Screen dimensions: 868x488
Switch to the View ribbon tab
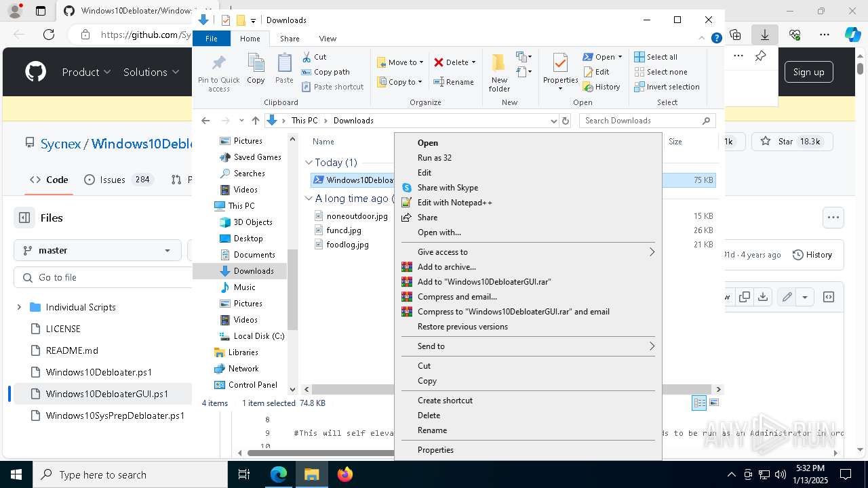[x=328, y=39]
